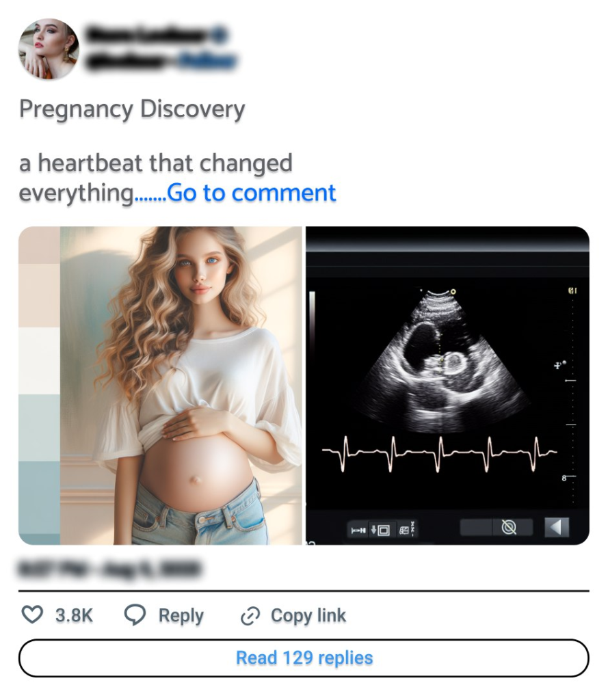Viewport: 608px width, 700px height.
Task: Select the teal blue palette swatch
Action: (39, 498)
